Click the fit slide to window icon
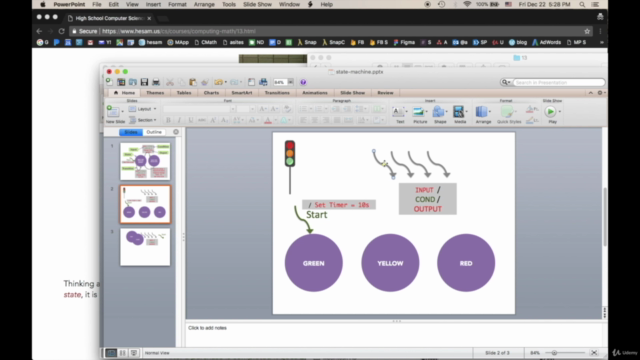The height and width of the screenshot is (360, 640). (x=594, y=353)
